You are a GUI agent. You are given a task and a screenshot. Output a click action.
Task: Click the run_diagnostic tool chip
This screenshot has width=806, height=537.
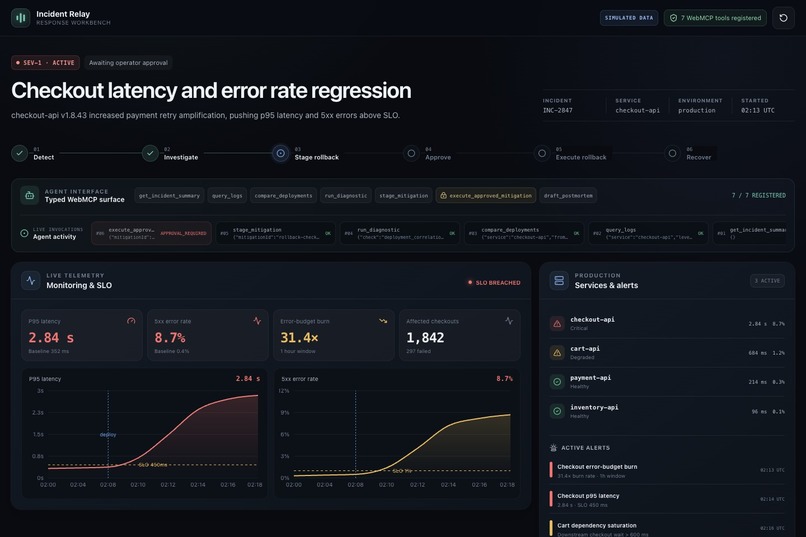click(x=346, y=196)
